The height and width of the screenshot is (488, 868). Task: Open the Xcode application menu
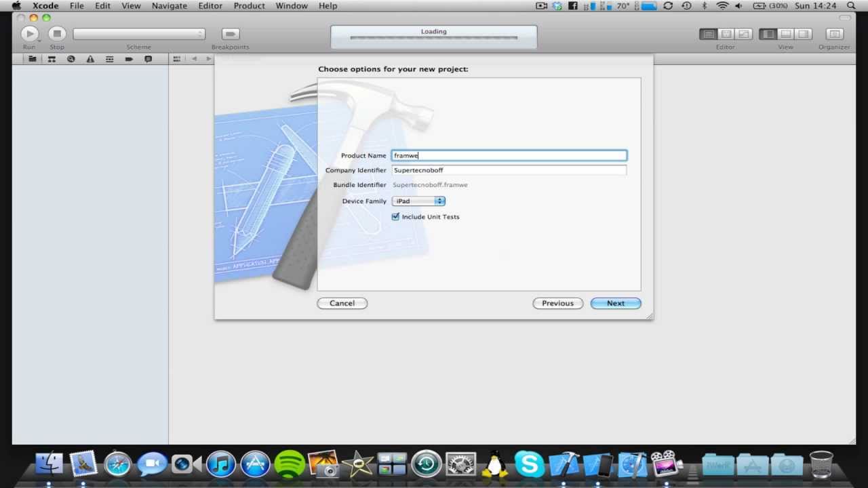46,5
